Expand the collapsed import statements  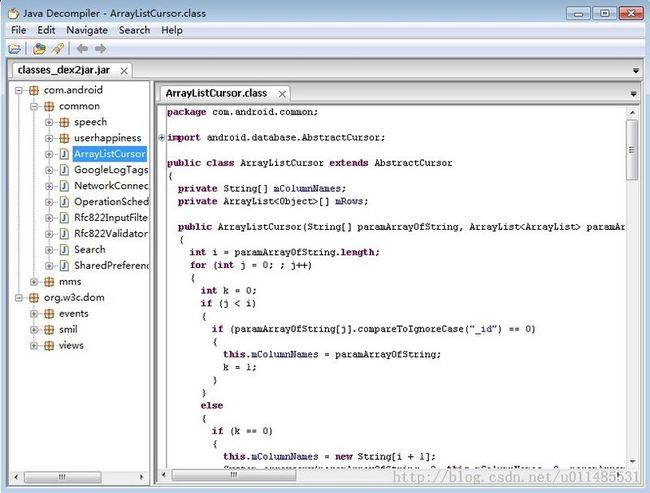click(x=162, y=137)
